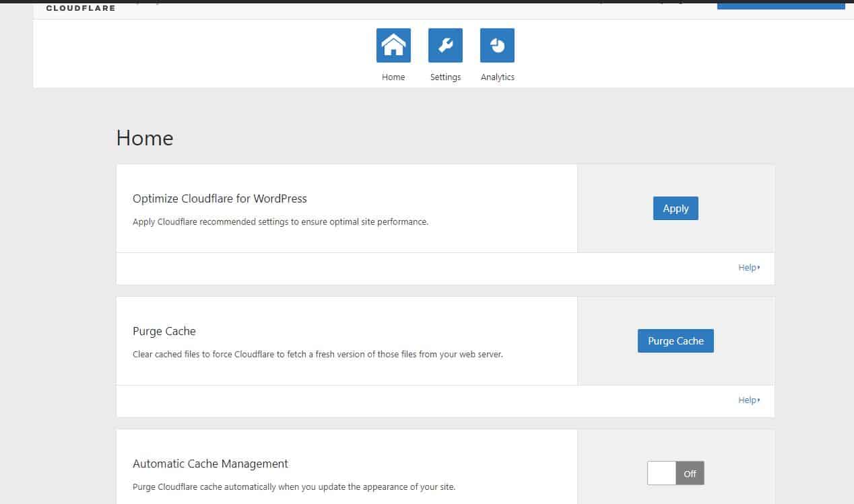Click the purge cache automatically description text
This screenshot has height=504, width=854.
coord(294,487)
